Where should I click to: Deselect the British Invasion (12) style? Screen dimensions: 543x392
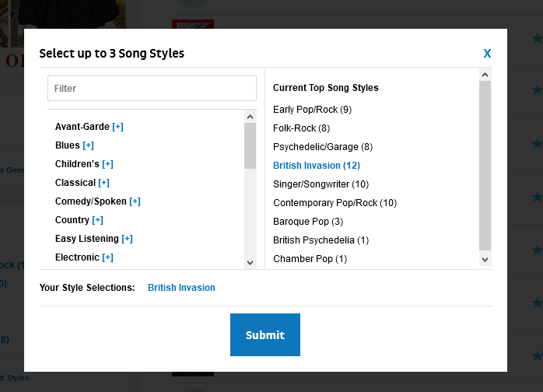316,166
